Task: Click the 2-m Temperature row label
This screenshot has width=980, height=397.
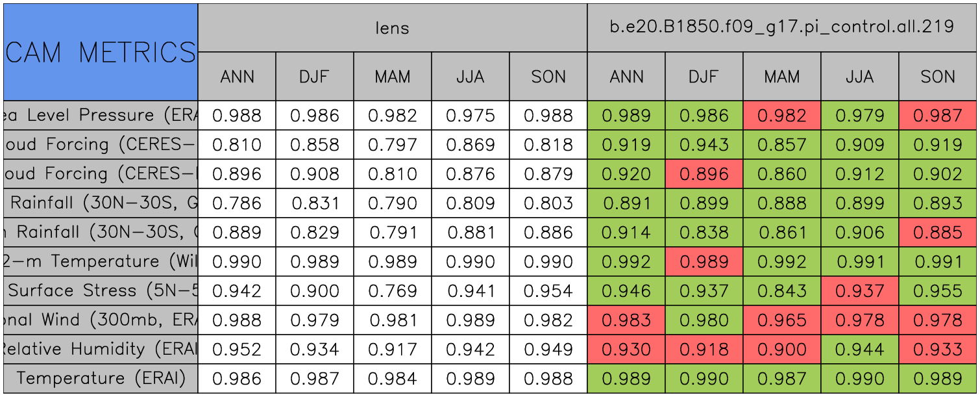Action: 101,261
